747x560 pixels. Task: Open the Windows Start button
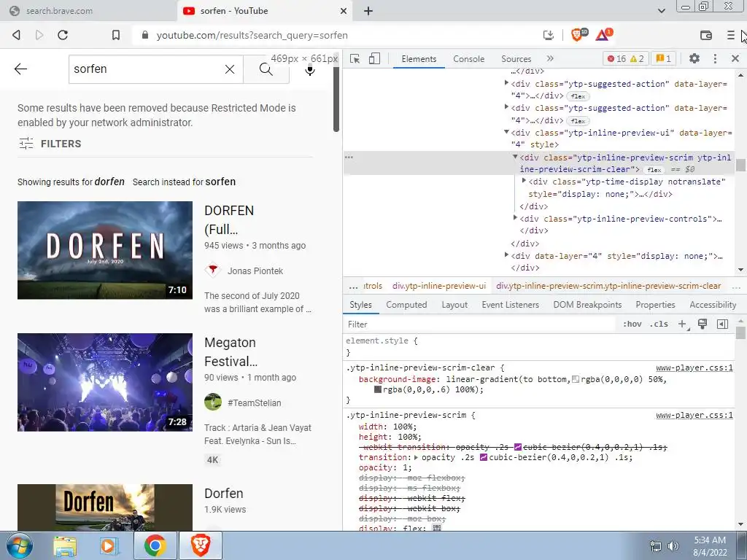point(19,545)
